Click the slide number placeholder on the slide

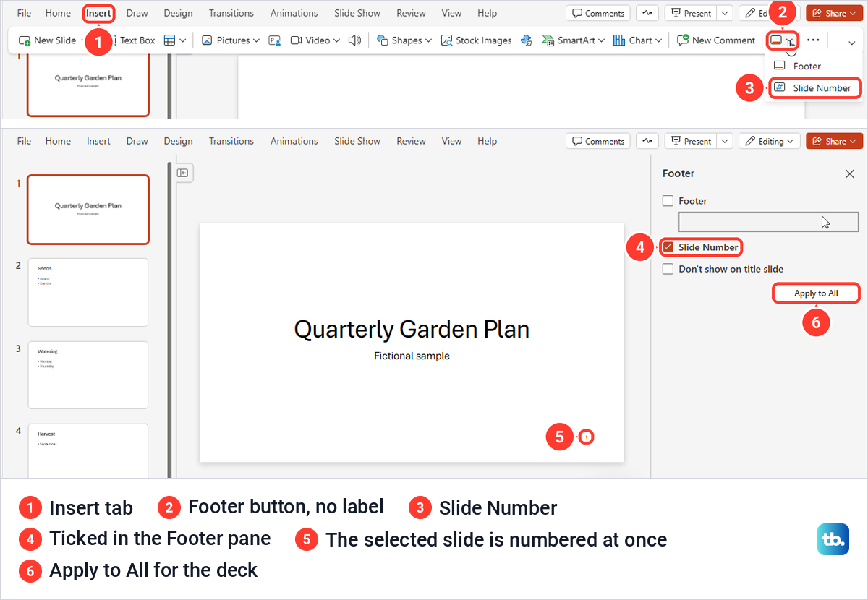pyautogui.click(x=586, y=437)
